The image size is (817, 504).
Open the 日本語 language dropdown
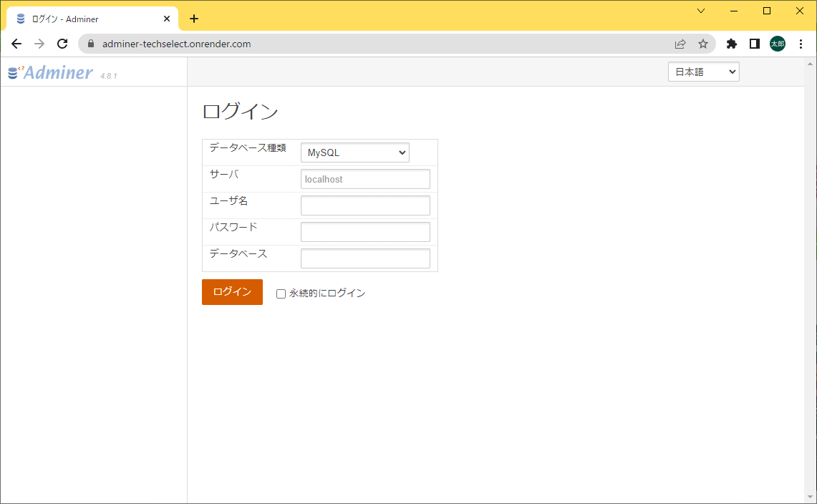click(x=703, y=72)
